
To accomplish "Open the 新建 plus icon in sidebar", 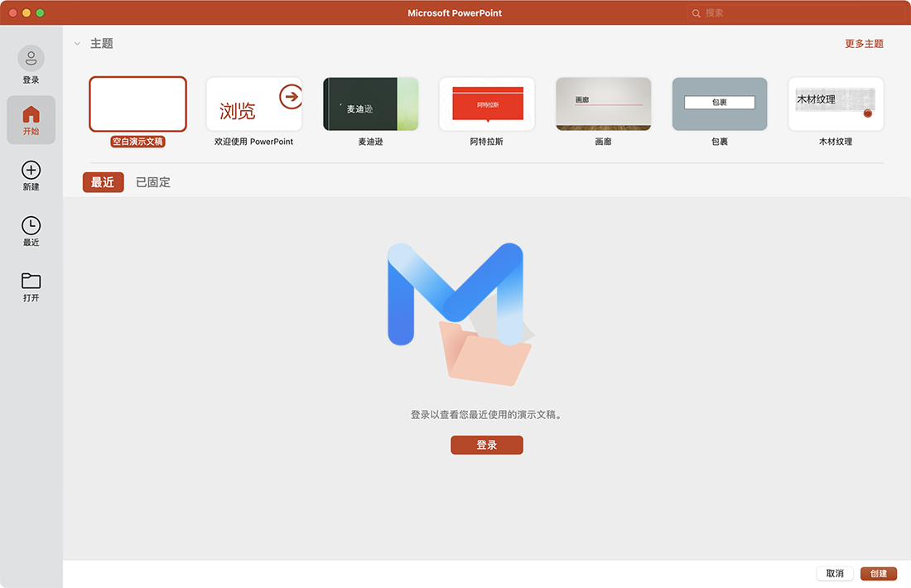I will click(x=31, y=170).
